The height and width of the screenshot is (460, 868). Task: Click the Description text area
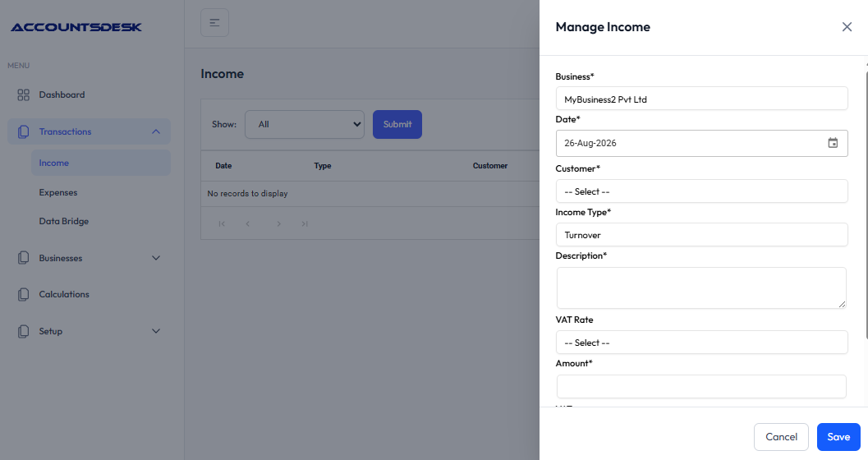click(x=701, y=287)
